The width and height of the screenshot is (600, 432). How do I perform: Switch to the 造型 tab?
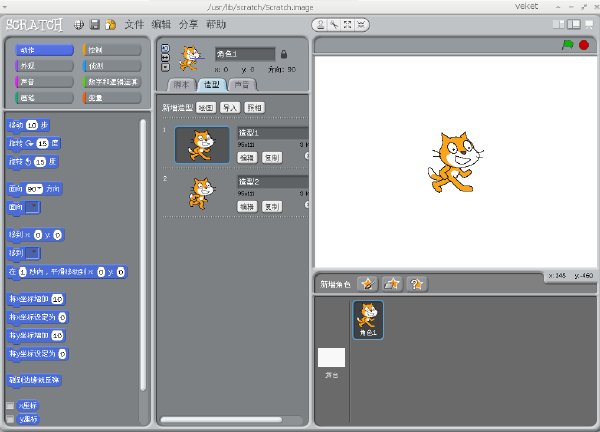[212, 85]
